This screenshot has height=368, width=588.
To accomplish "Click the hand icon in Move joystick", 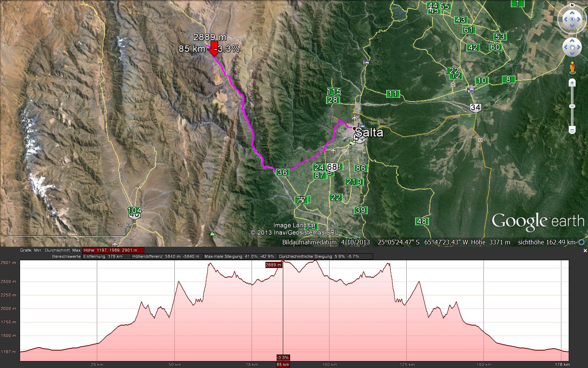I will point(572,47).
